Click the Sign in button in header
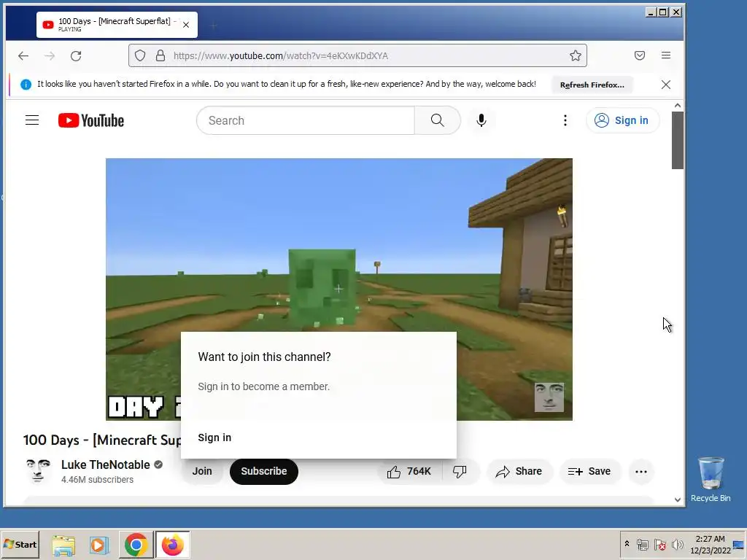 tap(623, 120)
